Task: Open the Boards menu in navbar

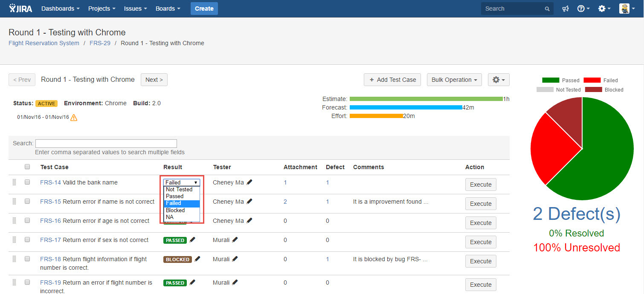Action: 168,9
